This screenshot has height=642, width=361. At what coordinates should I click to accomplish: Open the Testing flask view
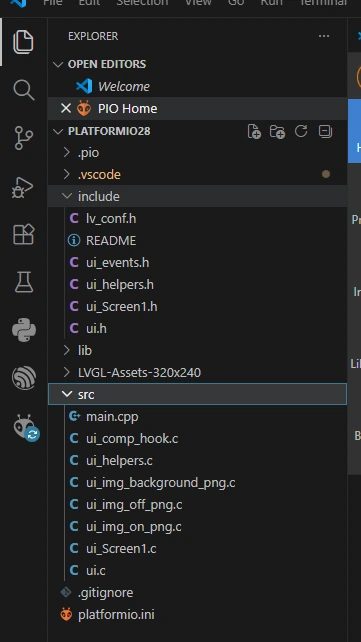click(x=23, y=282)
